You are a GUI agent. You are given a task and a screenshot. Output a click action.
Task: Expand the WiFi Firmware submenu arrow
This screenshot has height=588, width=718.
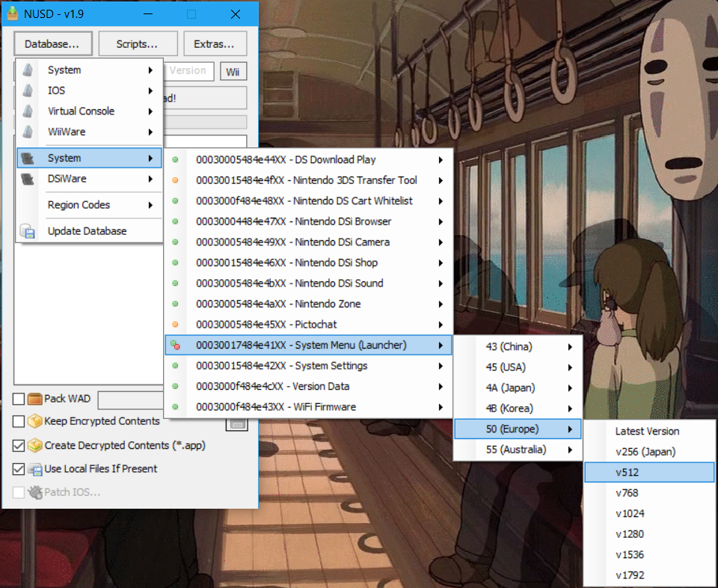441,407
